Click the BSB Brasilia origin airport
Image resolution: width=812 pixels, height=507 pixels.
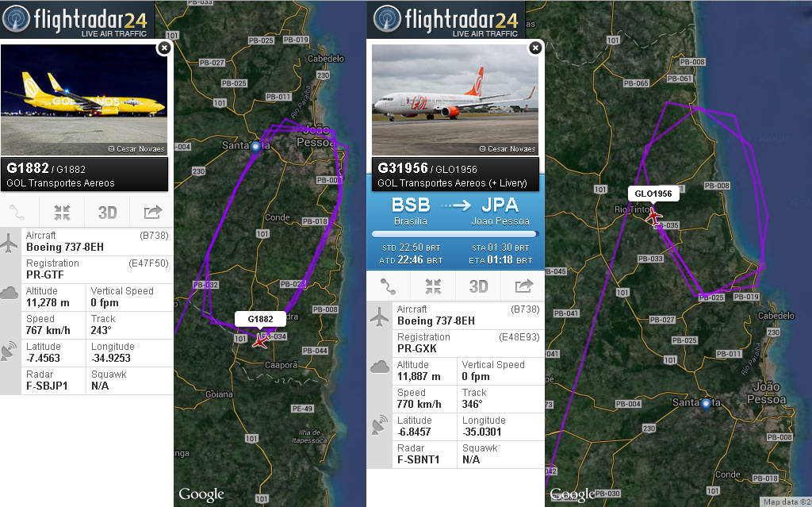point(411,211)
